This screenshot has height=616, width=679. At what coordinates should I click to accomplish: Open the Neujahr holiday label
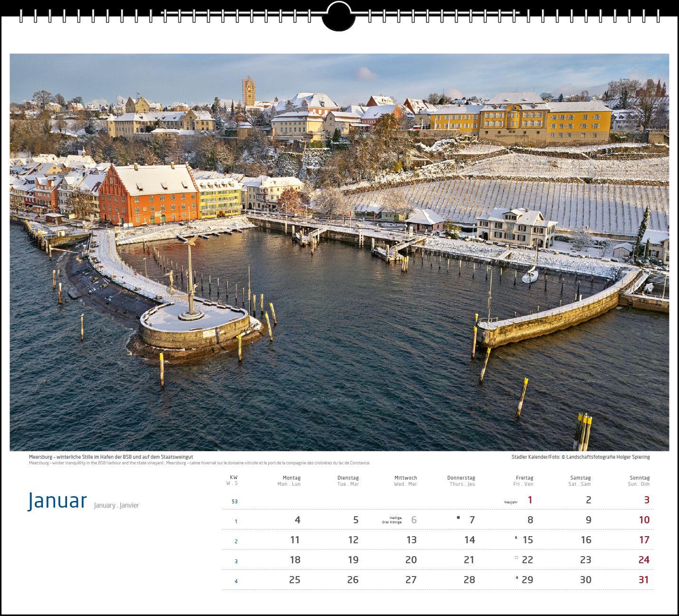tap(510, 501)
